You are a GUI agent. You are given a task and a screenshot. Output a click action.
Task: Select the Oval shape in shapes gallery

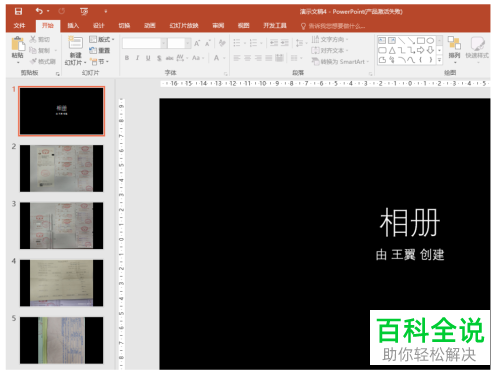(x=430, y=41)
